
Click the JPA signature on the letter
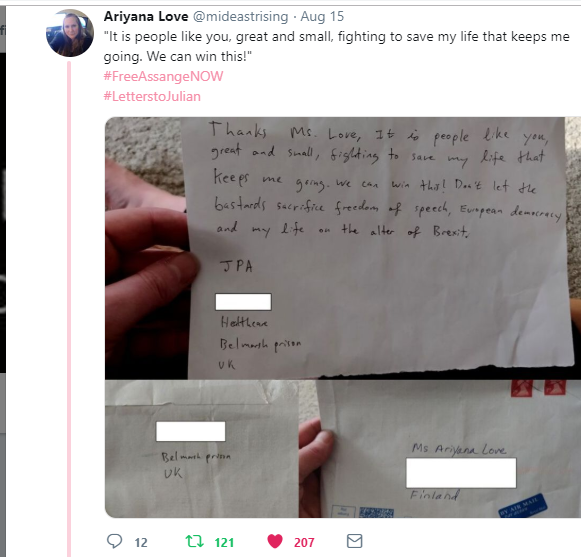pyautogui.click(x=237, y=266)
